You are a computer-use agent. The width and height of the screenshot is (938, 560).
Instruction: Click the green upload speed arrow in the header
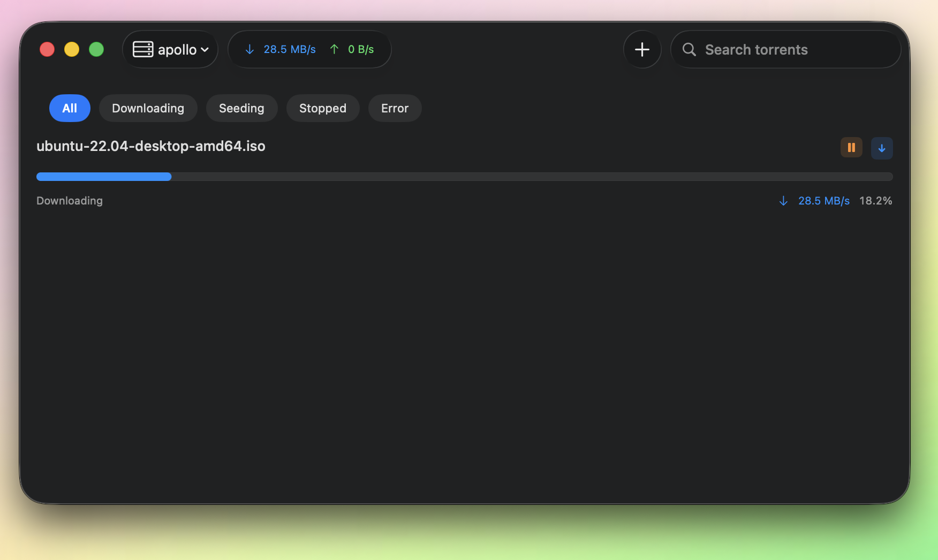334,49
